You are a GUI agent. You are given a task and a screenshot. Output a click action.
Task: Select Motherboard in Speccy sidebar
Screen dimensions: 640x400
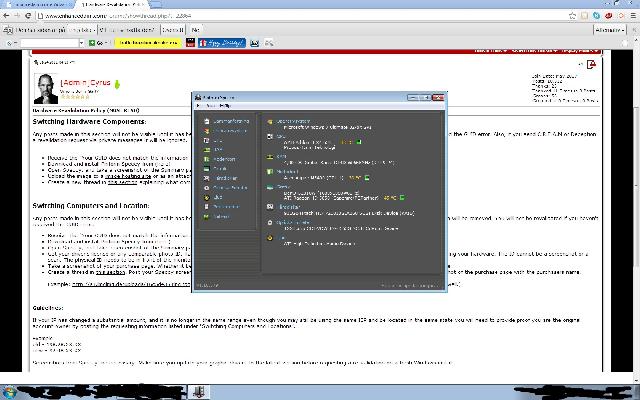(220, 159)
